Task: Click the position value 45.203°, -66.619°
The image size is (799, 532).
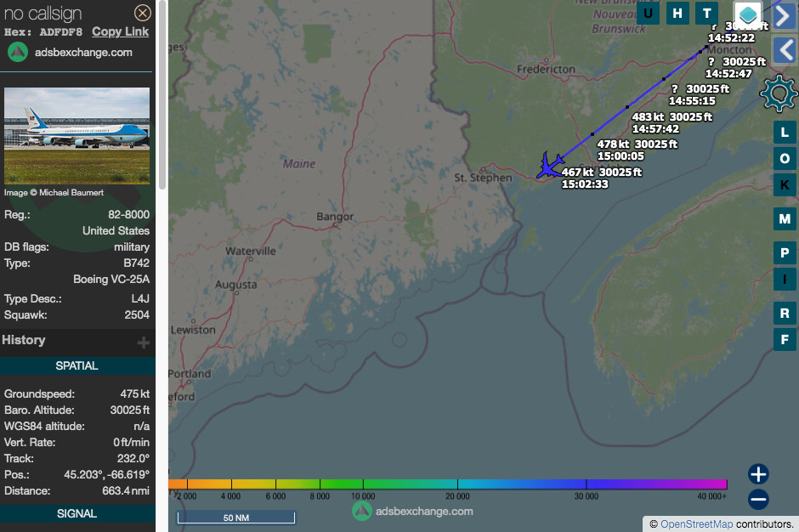Action: point(106,475)
